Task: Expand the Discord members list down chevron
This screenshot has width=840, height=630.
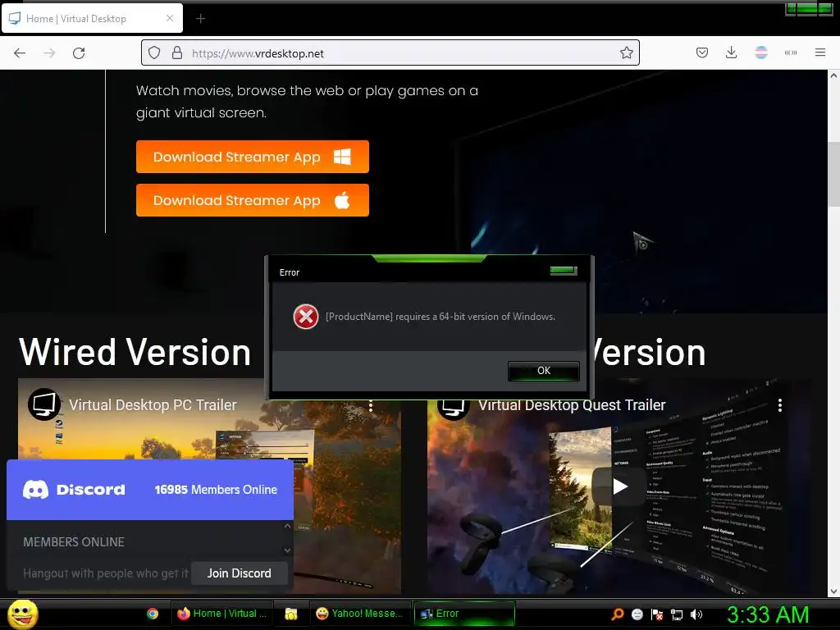Action: (288, 550)
